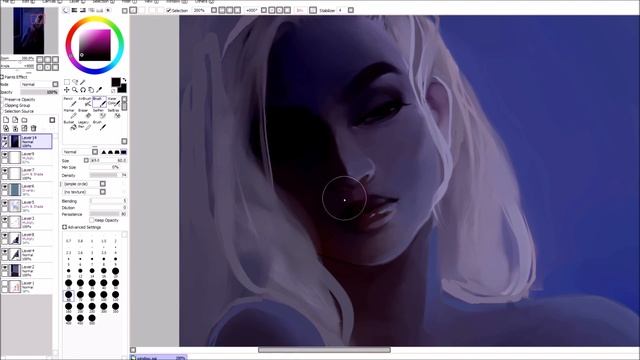
Task: Select the flat-top brush edge shape
Action: tap(123, 152)
